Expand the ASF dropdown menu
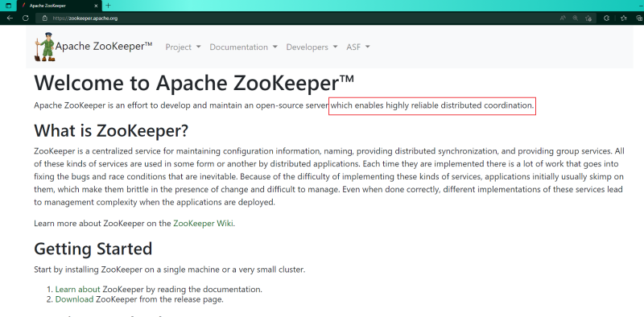Screen dimensions: 644x317 pyautogui.click(x=358, y=47)
